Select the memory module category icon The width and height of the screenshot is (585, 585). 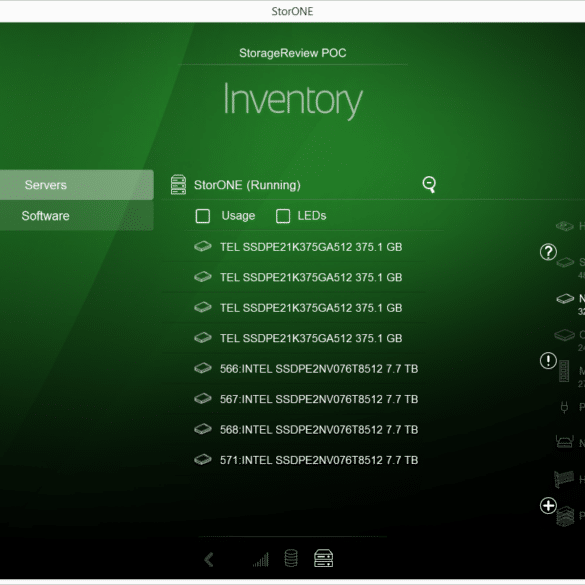tap(564, 371)
